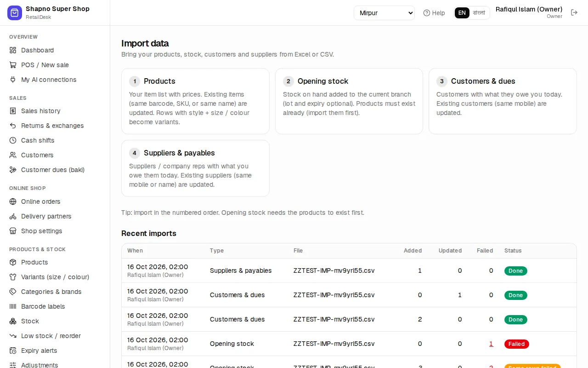The image size is (588, 368).
Task: Click Done badge in Suppliers & payables row
Action: (515, 271)
